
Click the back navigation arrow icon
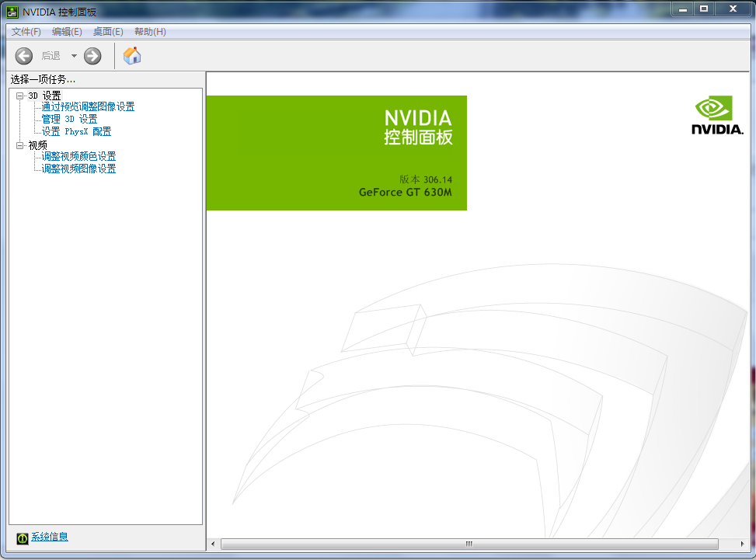click(23, 55)
